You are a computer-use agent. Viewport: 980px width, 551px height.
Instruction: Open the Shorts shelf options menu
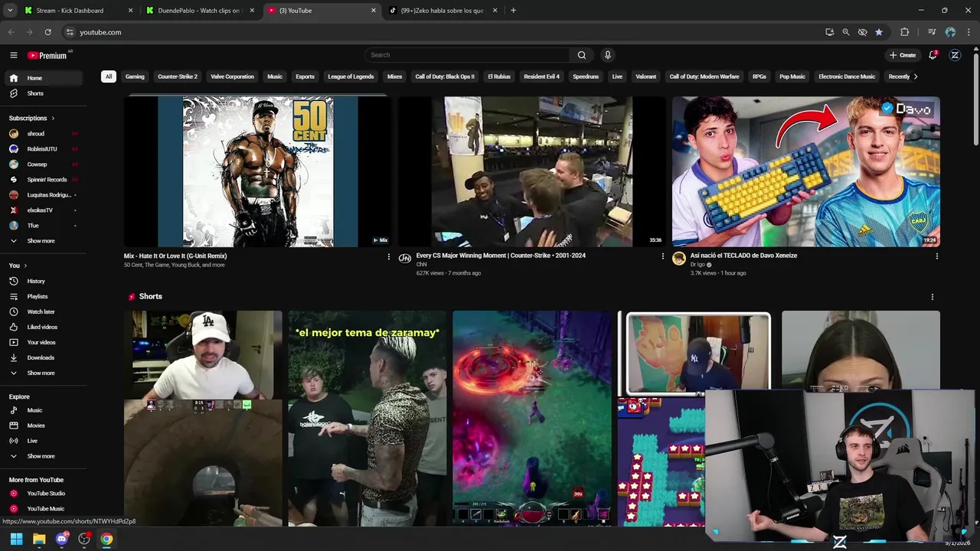coord(932,297)
